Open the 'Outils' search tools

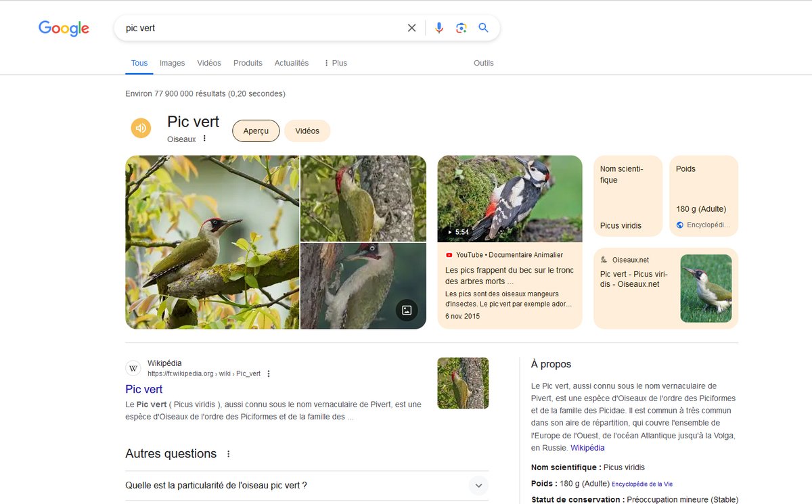484,62
